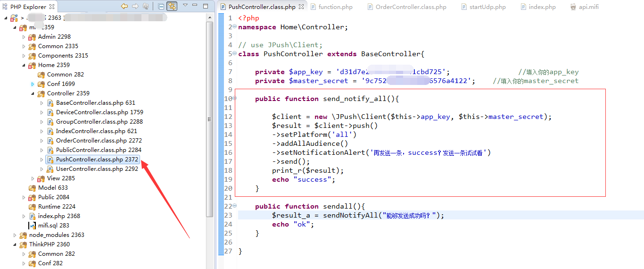The image size is (644, 269).
Task: Close the PHP Explorer view tab
Action: pos(52,7)
